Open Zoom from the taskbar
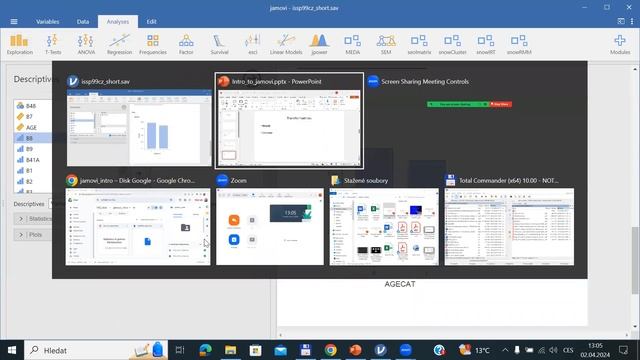The image size is (640, 360). point(406,350)
